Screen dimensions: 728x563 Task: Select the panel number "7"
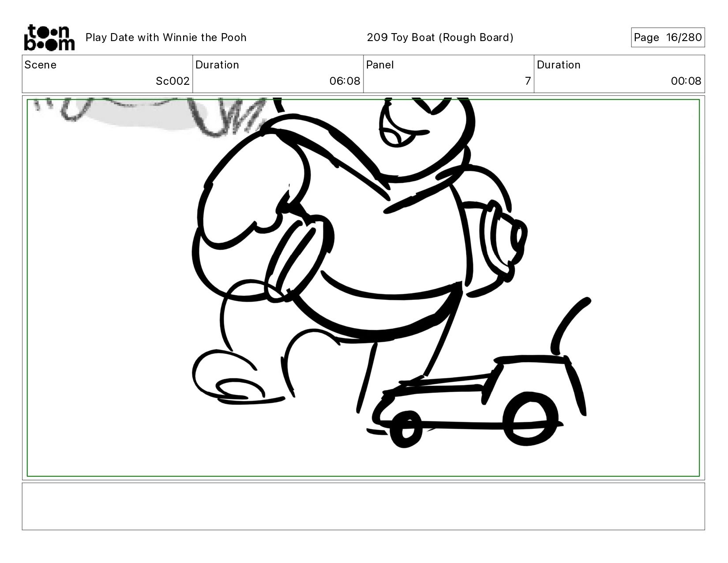(x=528, y=81)
